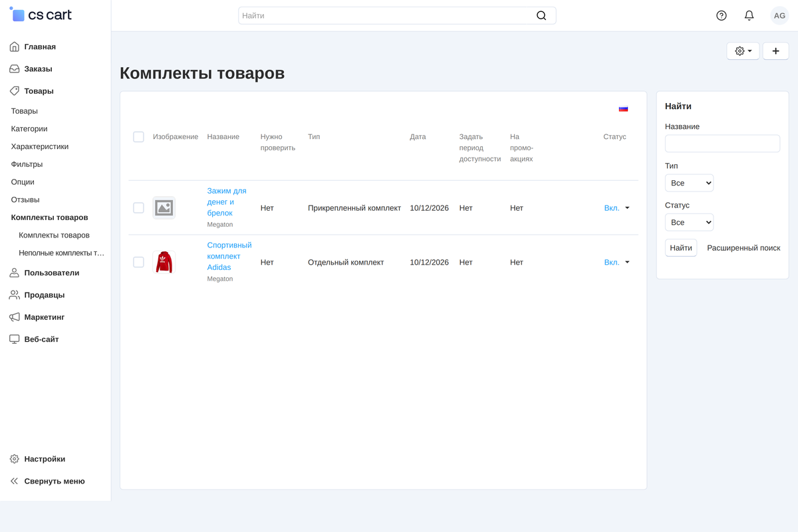
Task: Click the Найти button in search panel
Action: pos(681,248)
